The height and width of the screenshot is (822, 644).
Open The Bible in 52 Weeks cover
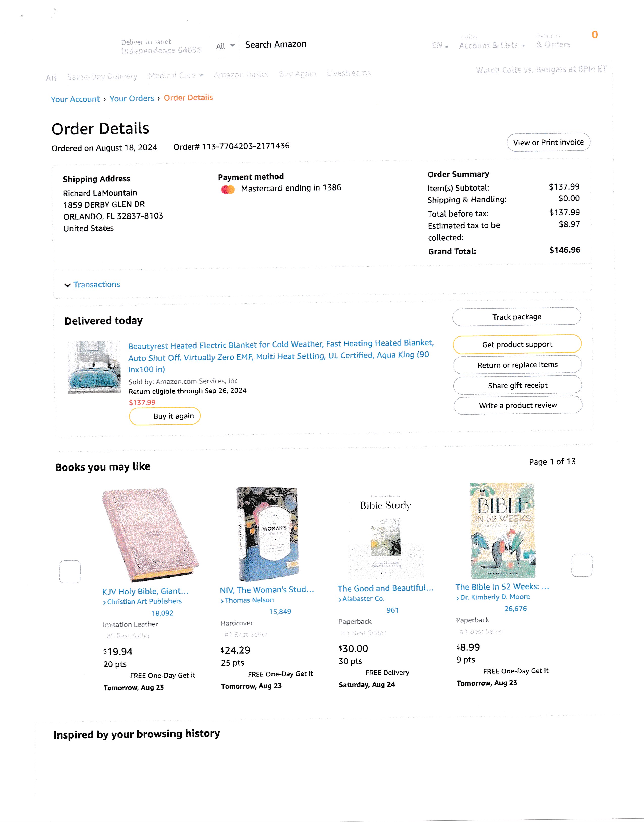point(503,530)
